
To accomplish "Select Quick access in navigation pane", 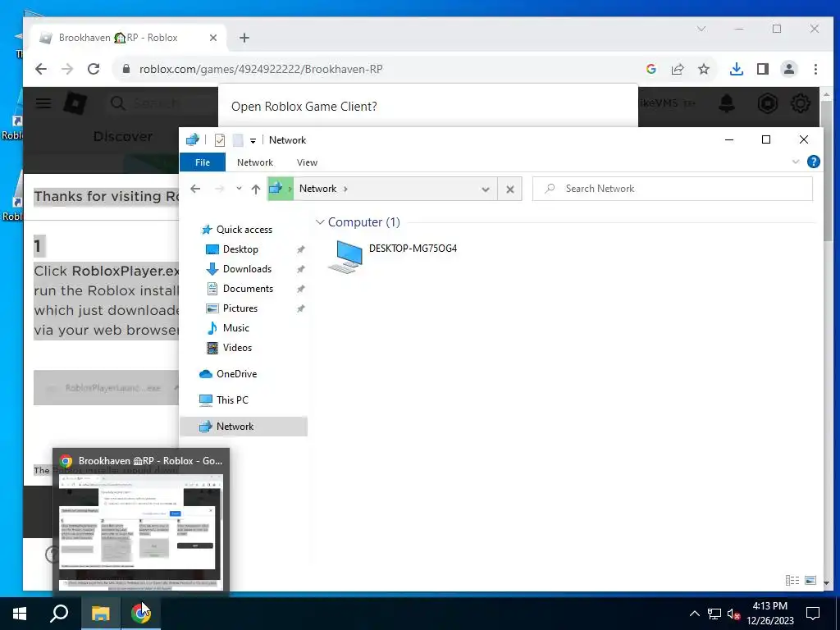I will point(244,230).
